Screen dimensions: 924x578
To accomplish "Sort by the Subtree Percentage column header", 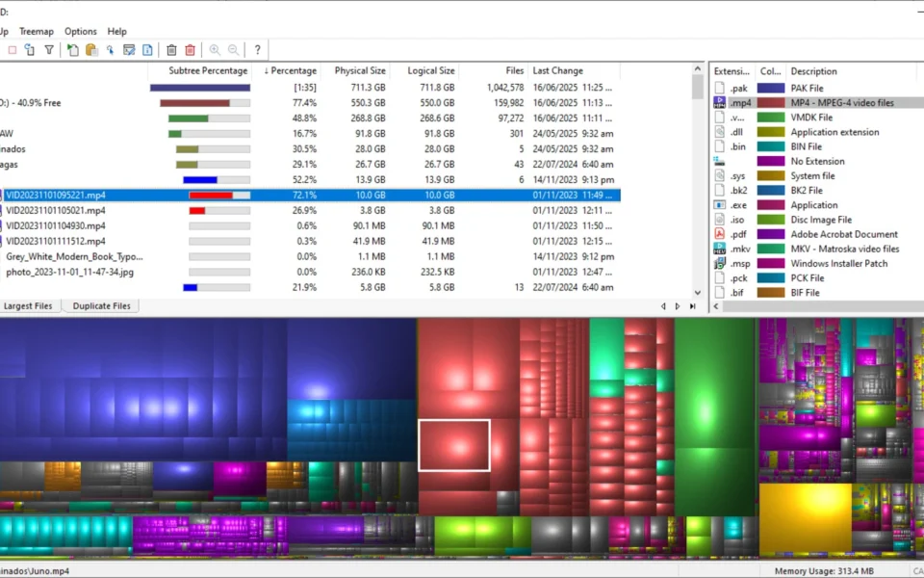I will pos(200,70).
